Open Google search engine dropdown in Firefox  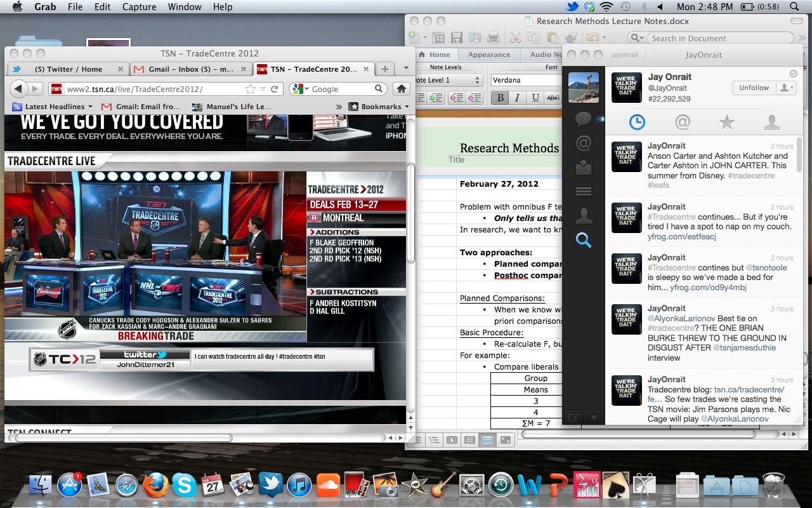[299, 89]
